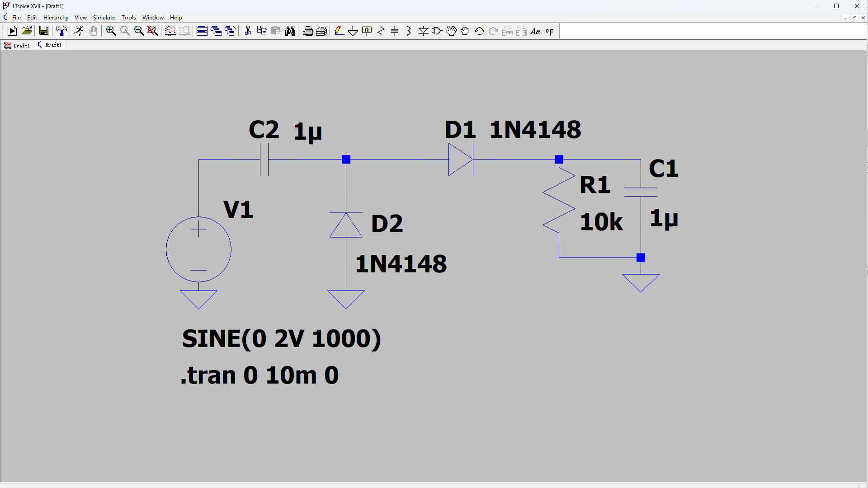This screenshot has width=868, height=488.
Task: Click the SPICE directive .op icon
Action: [x=549, y=31]
